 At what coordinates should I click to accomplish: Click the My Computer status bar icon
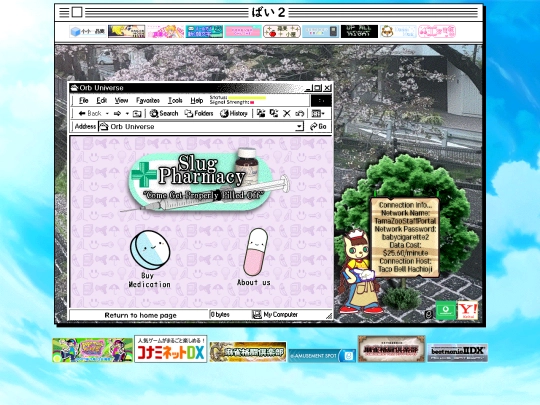(x=257, y=314)
